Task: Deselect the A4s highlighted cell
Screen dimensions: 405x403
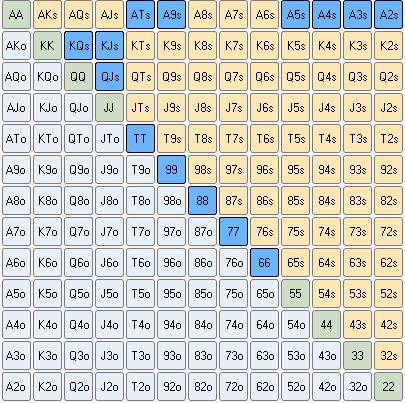Action: (326, 14)
